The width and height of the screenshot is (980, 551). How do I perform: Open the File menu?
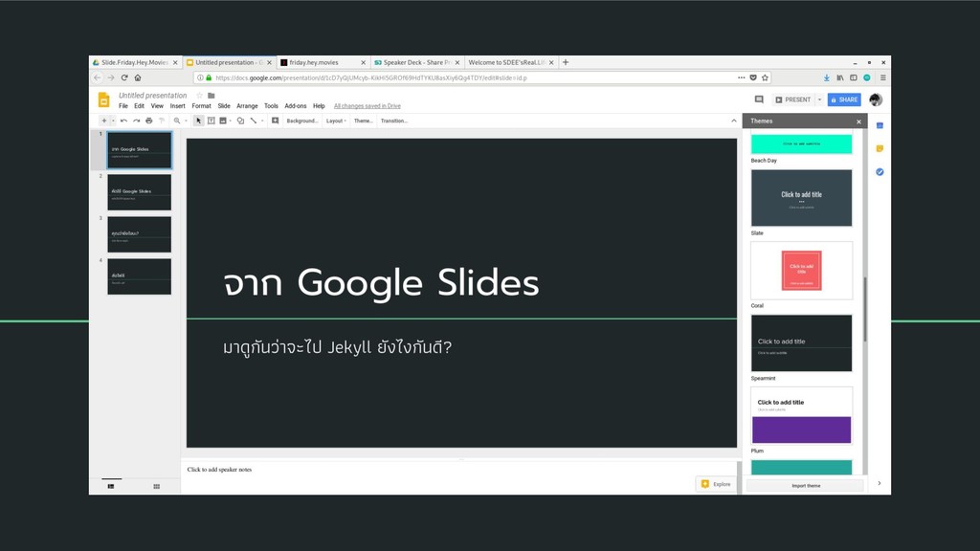(123, 106)
